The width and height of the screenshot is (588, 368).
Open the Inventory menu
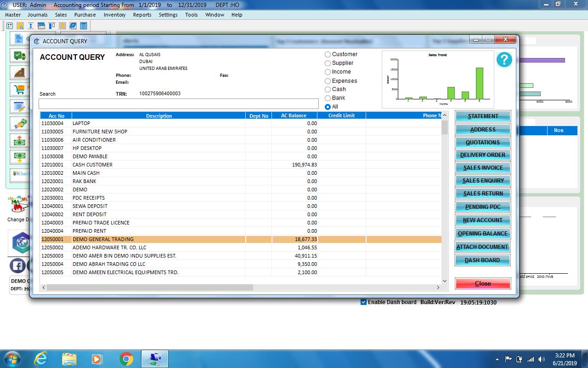tap(114, 15)
